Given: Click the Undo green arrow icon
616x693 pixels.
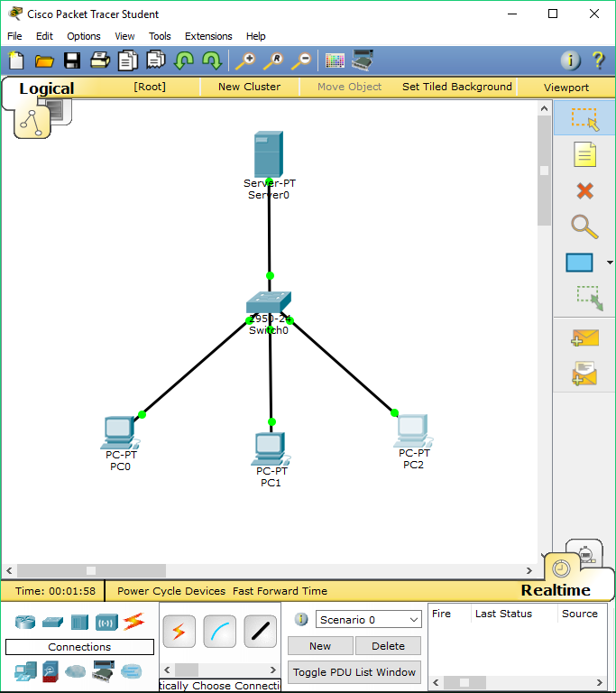Looking at the screenshot, I should click(x=184, y=60).
